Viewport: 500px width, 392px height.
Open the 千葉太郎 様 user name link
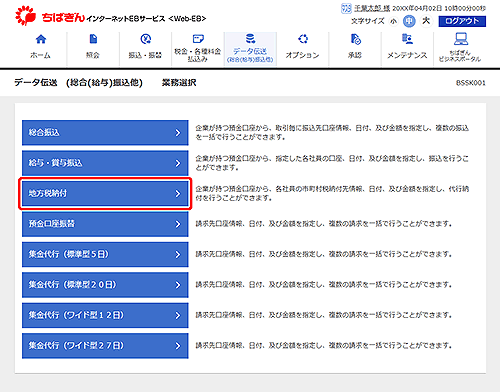[x=372, y=8]
